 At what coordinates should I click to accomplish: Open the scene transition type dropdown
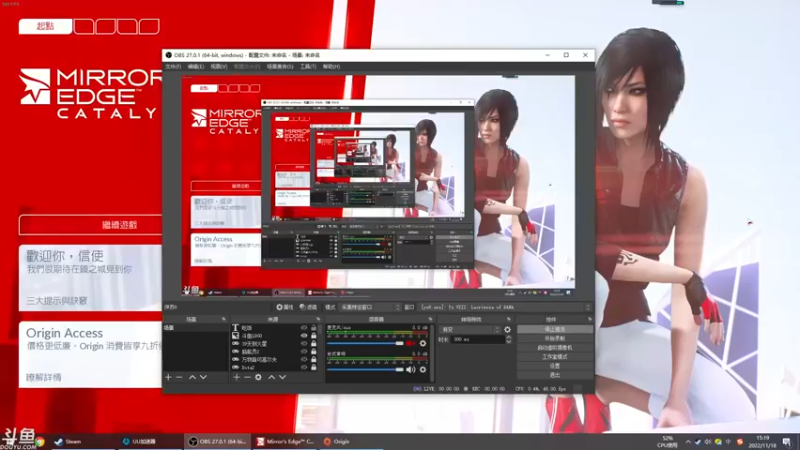(x=469, y=330)
